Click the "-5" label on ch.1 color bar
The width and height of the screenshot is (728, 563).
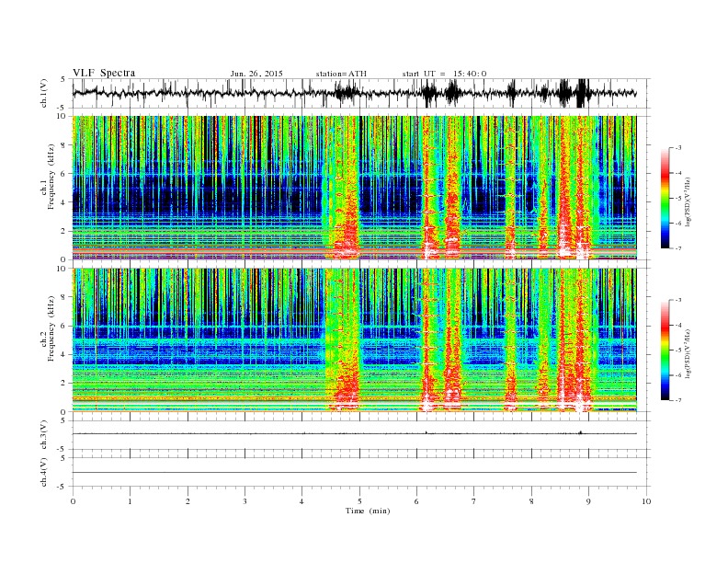click(678, 199)
